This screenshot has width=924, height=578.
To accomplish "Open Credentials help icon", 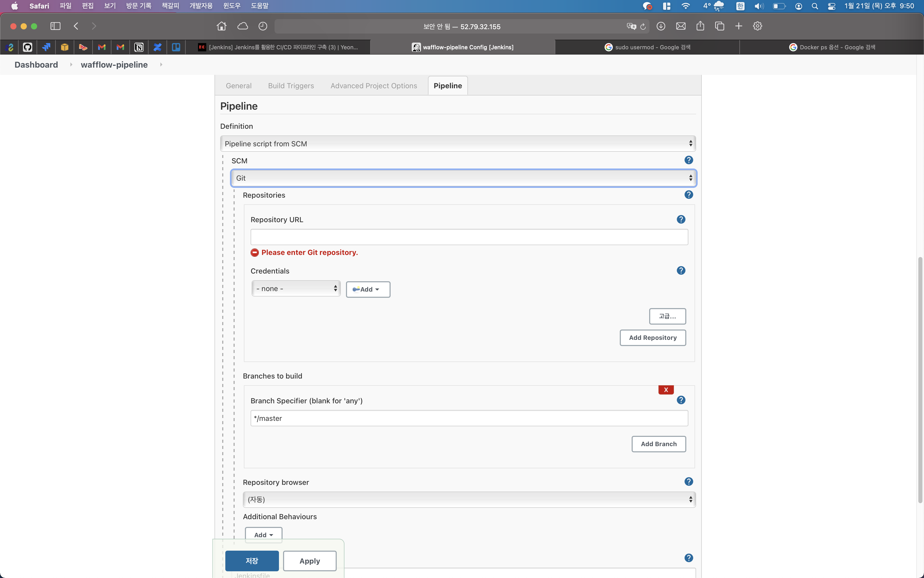I will pos(681,271).
